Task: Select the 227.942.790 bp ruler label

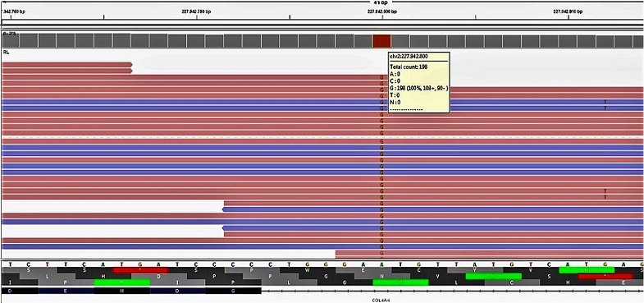Action: tap(196, 11)
